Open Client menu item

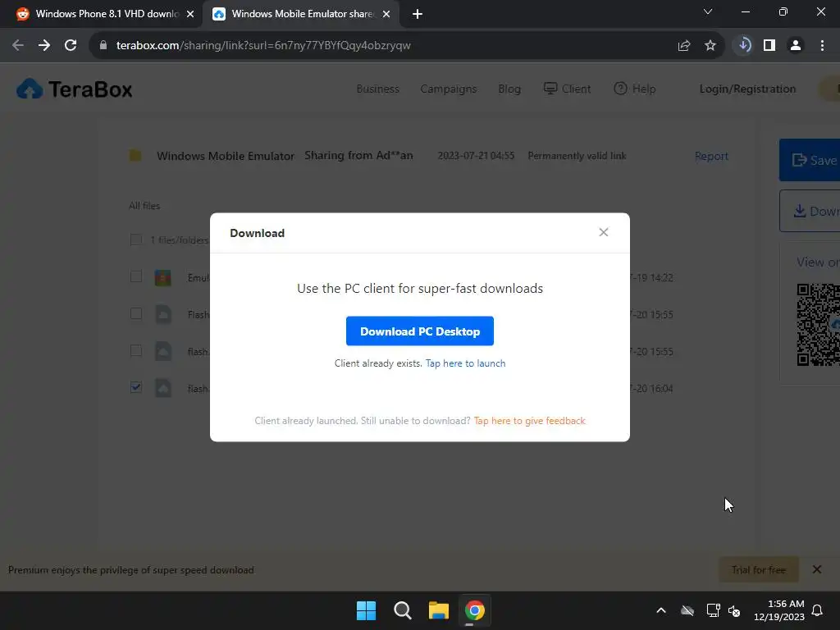click(x=567, y=89)
